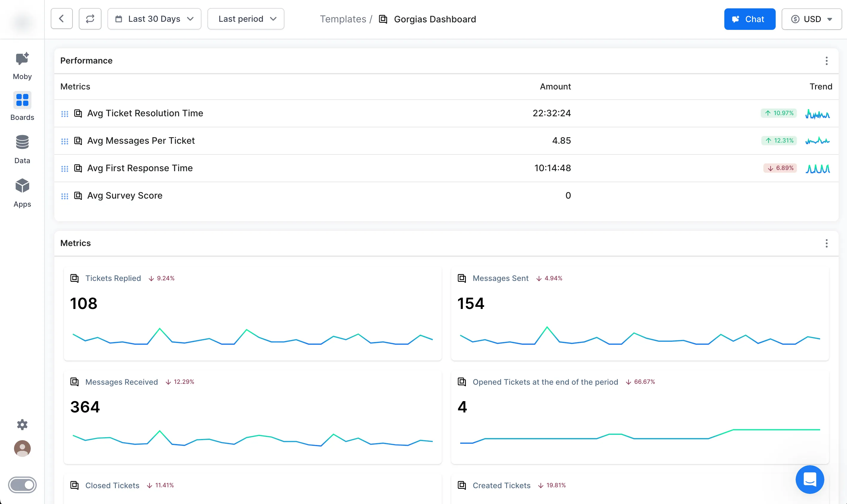Open the USD currency dropdown
The height and width of the screenshot is (504, 847).
coord(811,19)
